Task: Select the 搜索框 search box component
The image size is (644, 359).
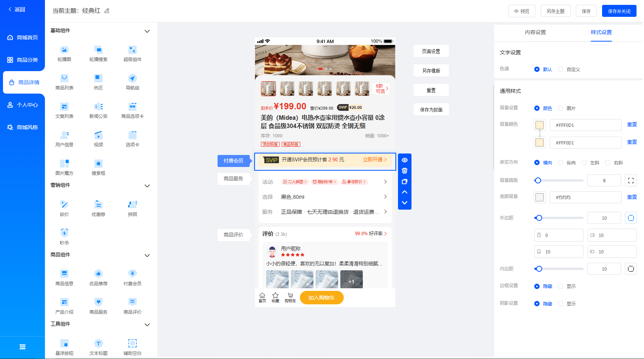Action: point(98,168)
